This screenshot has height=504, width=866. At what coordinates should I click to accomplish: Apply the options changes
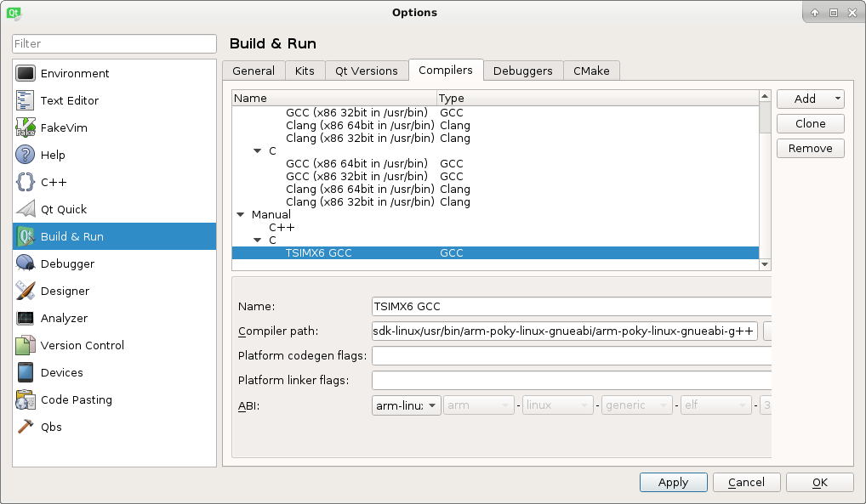click(673, 483)
